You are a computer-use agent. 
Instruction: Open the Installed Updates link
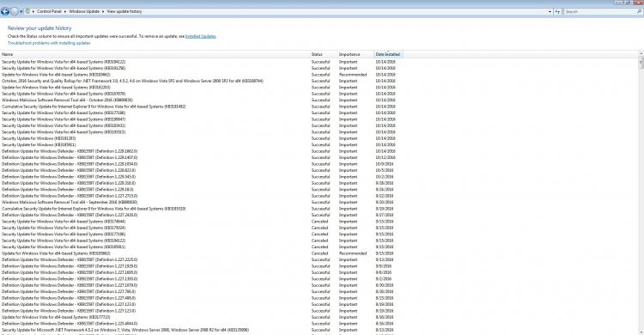click(200, 36)
